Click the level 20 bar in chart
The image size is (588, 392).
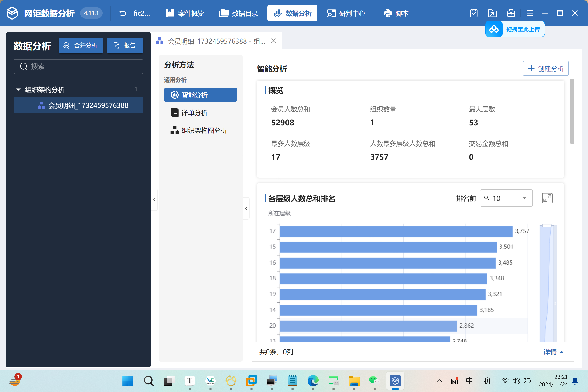tap(368, 326)
